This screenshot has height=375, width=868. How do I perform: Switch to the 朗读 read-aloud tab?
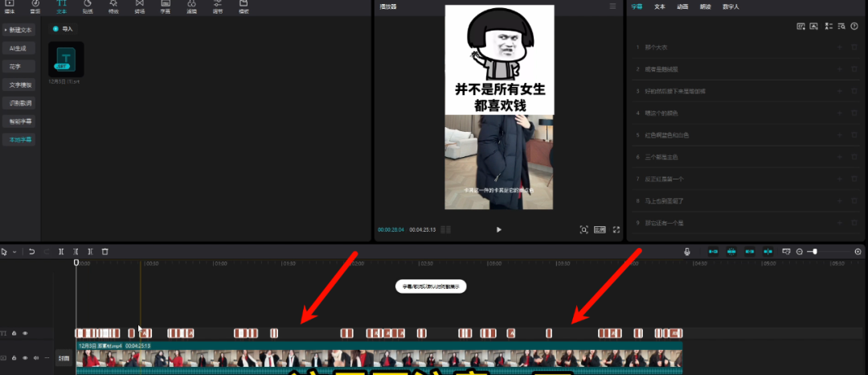pyautogui.click(x=705, y=6)
